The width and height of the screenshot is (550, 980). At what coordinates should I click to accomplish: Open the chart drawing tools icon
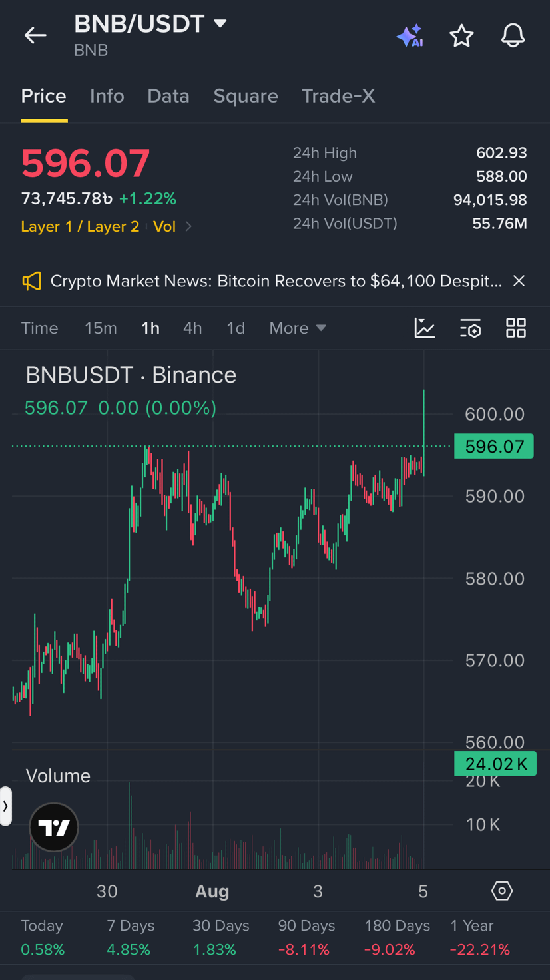pyautogui.click(x=425, y=328)
